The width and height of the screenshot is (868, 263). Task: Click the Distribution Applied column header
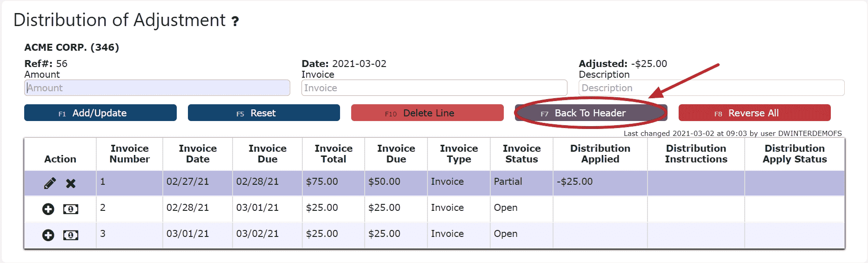600,154
